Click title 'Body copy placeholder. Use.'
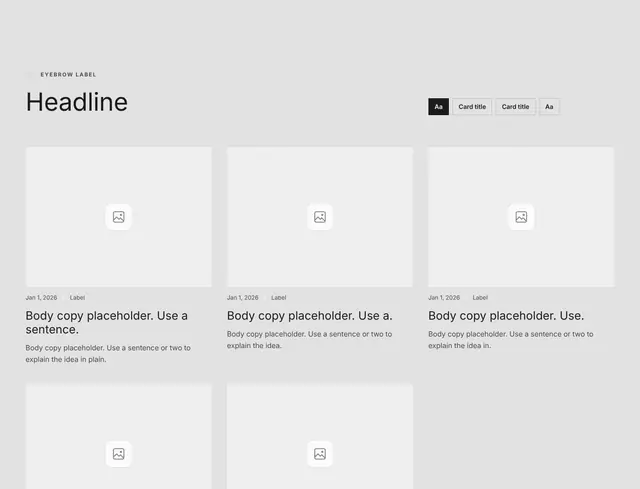 click(x=506, y=316)
